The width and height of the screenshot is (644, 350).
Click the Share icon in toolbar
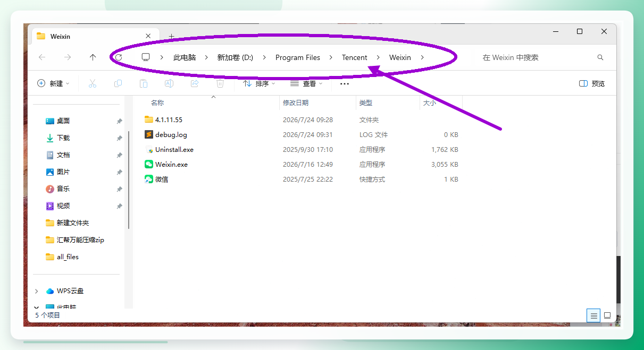click(195, 83)
